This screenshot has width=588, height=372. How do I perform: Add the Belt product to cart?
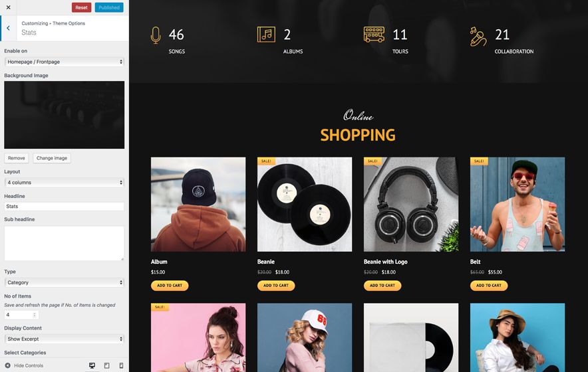tap(489, 286)
